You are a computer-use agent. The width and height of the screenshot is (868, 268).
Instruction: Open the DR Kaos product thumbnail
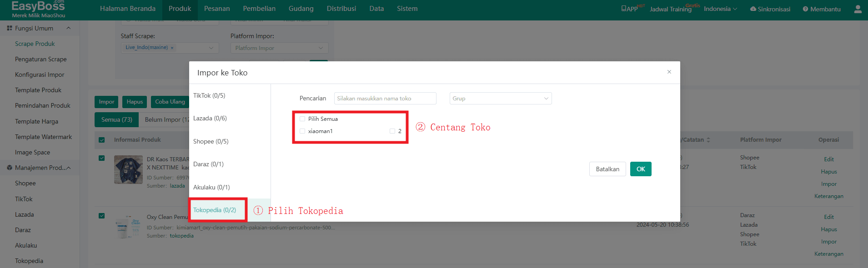click(x=128, y=169)
